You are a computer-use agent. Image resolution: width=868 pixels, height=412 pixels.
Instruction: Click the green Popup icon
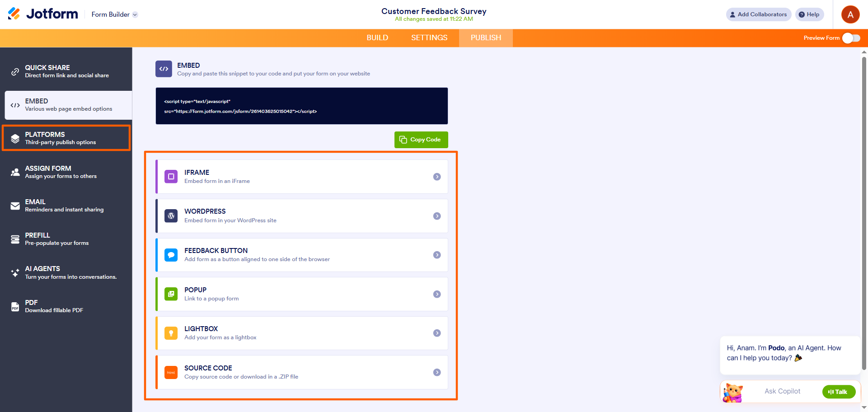coord(171,294)
